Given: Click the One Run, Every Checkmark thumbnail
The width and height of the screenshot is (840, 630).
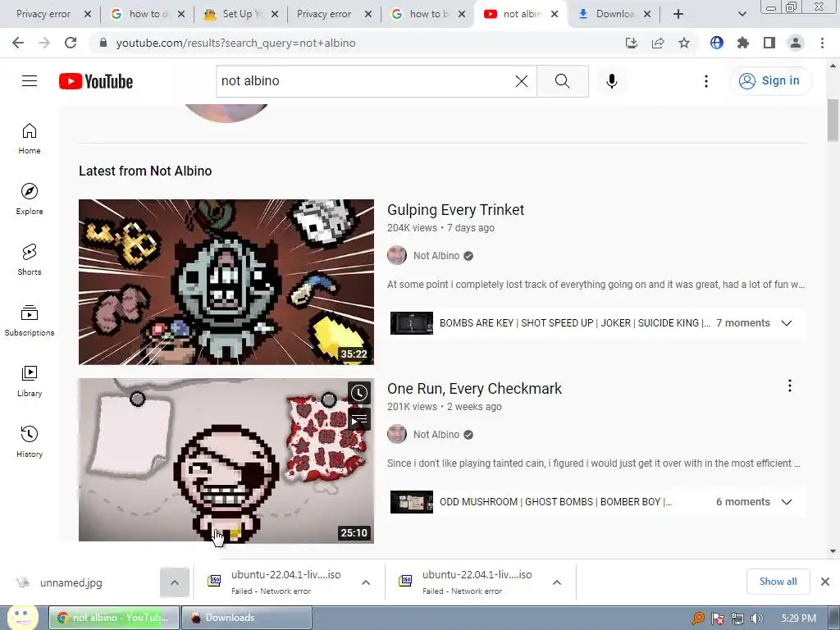Looking at the screenshot, I should [226, 460].
